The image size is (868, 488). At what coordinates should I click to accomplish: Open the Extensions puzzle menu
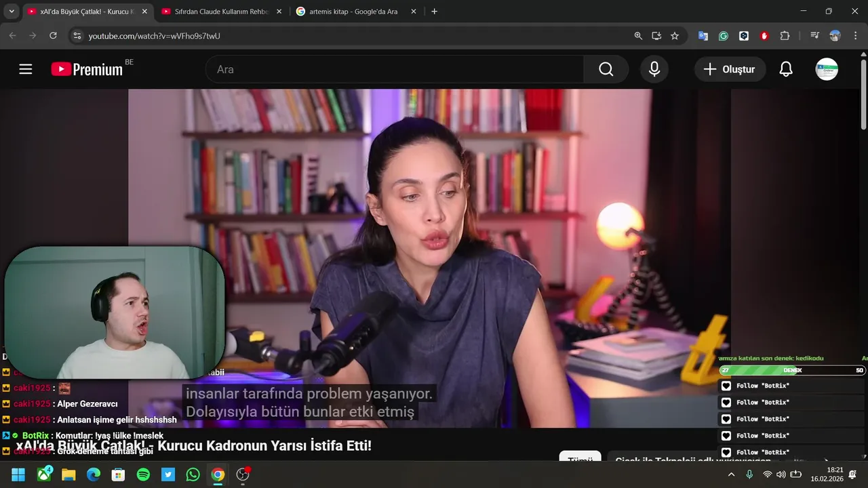pyautogui.click(x=785, y=36)
